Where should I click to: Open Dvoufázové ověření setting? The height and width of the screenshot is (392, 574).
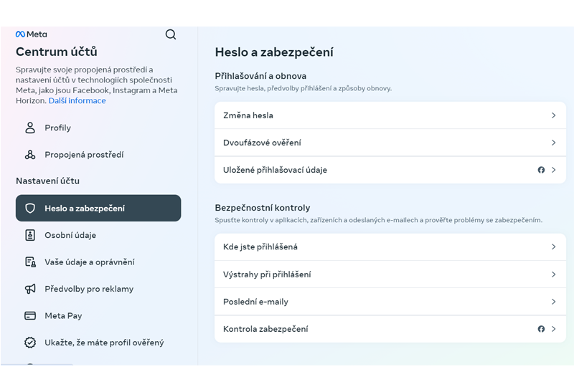pos(390,143)
